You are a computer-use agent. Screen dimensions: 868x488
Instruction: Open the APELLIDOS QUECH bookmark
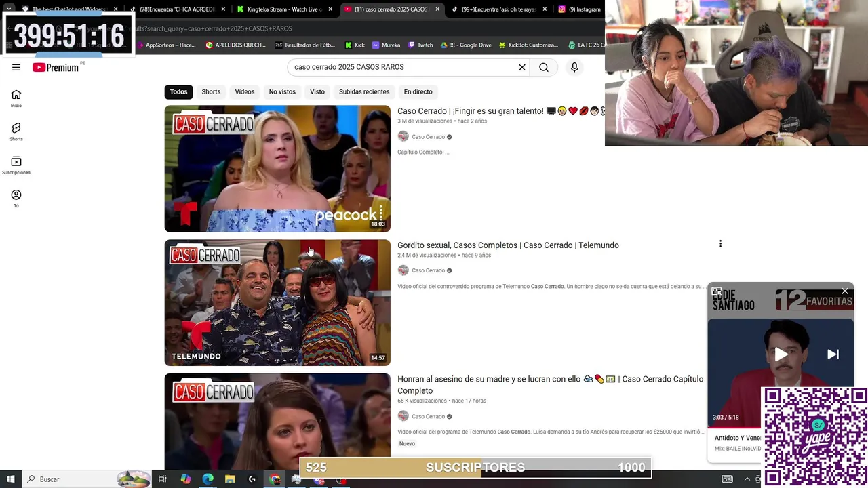coord(235,45)
